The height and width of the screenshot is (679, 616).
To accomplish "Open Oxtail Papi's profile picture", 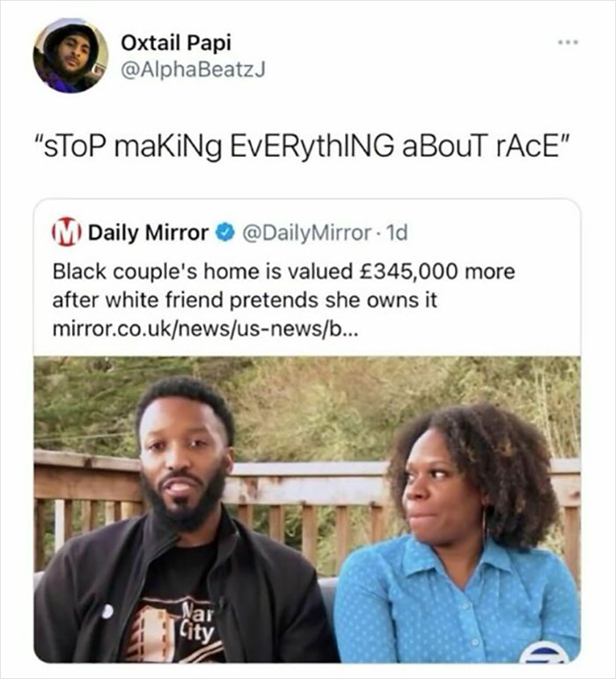I will 70,56.
